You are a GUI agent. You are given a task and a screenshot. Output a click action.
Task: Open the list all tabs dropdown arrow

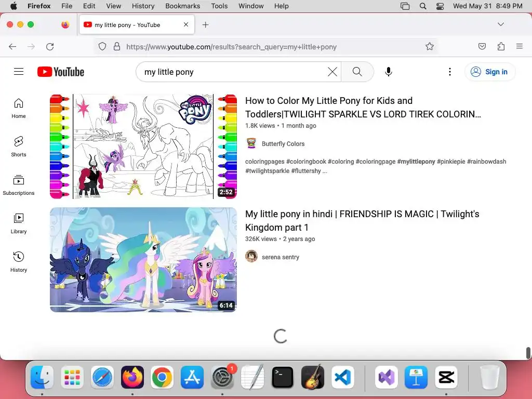501,24
